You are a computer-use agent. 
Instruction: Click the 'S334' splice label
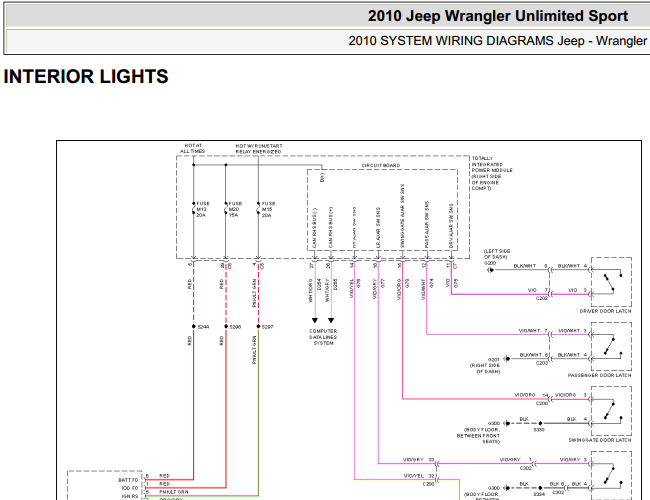tap(539, 494)
